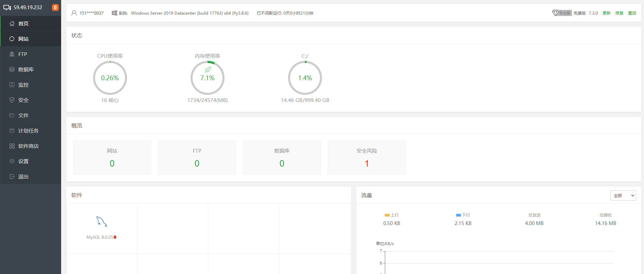The height and width of the screenshot is (274, 644).
Task: Click the uptime text 0天0小时21分钟
Action: pos(299,13)
